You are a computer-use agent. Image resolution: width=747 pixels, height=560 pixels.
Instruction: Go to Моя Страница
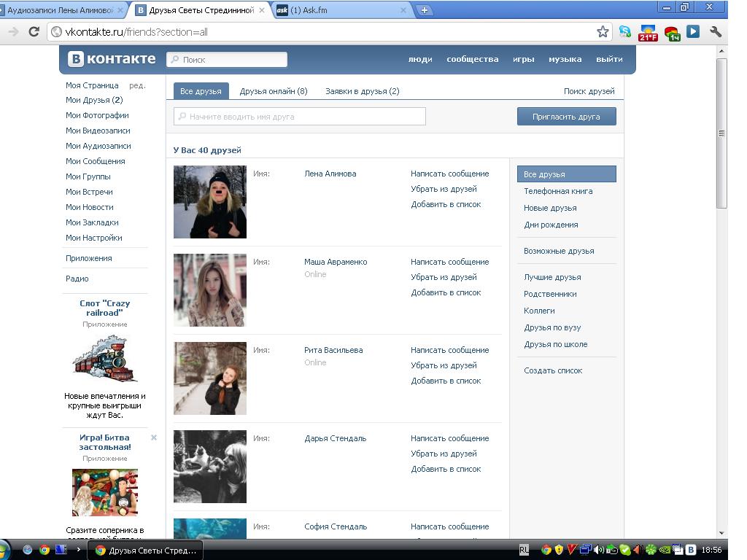click(92, 85)
